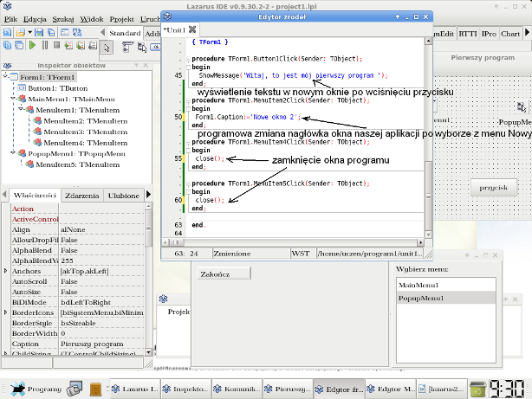Select the TPopupMenu component palette icon
The width and height of the screenshot is (532, 399).
[142, 47]
